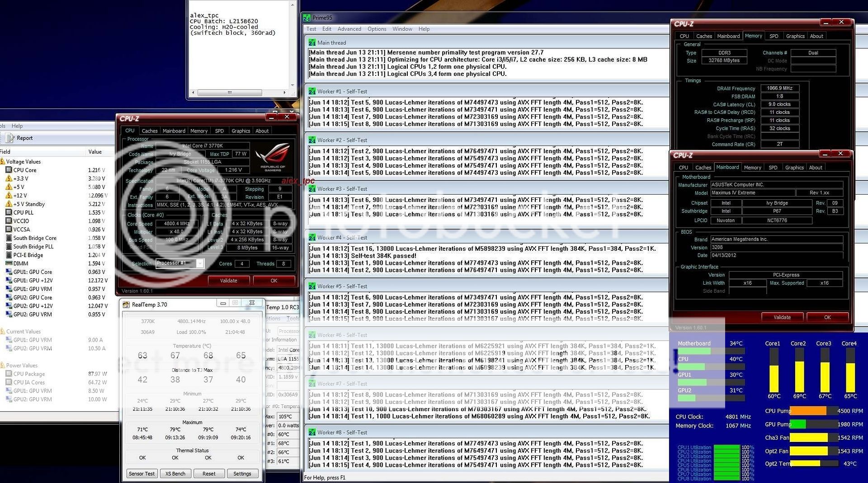The width and height of the screenshot is (868, 483).
Task: Click the Worker #4 Self-Test icon
Action: coord(312,237)
